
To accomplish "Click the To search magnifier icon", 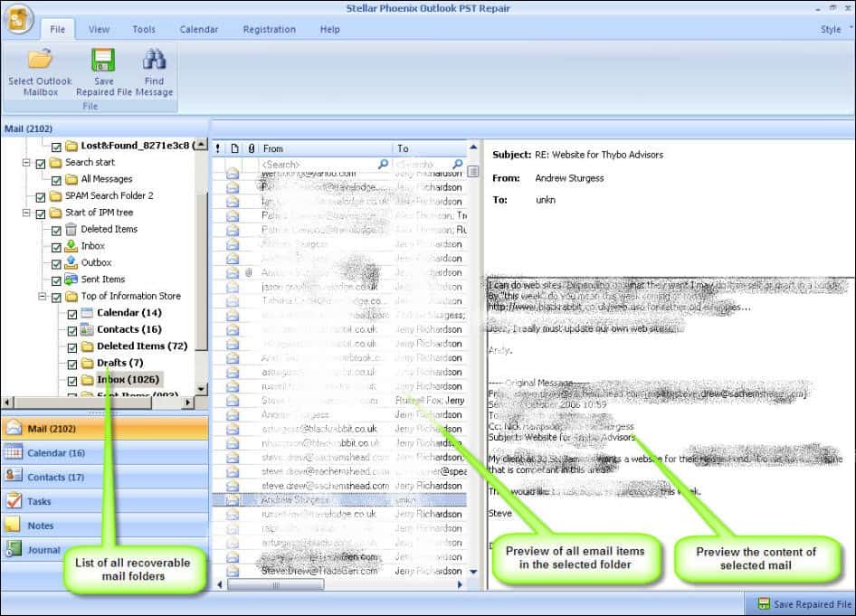I will [458, 164].
